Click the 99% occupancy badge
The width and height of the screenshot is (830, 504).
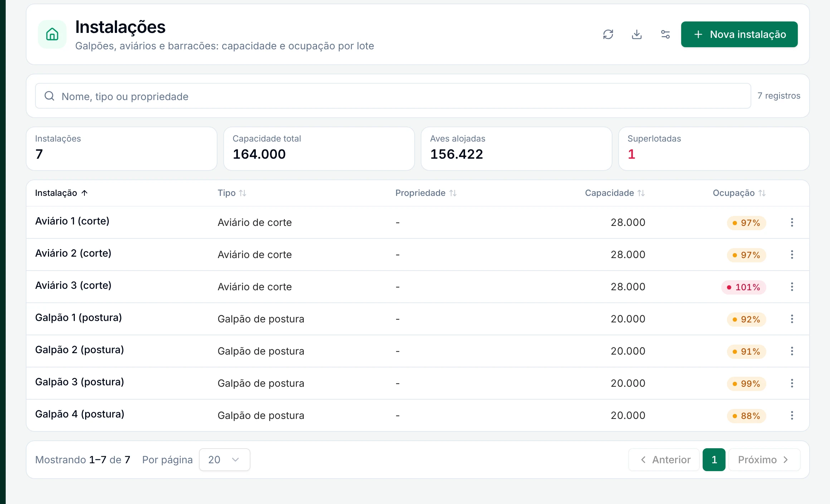pos(746,384)
